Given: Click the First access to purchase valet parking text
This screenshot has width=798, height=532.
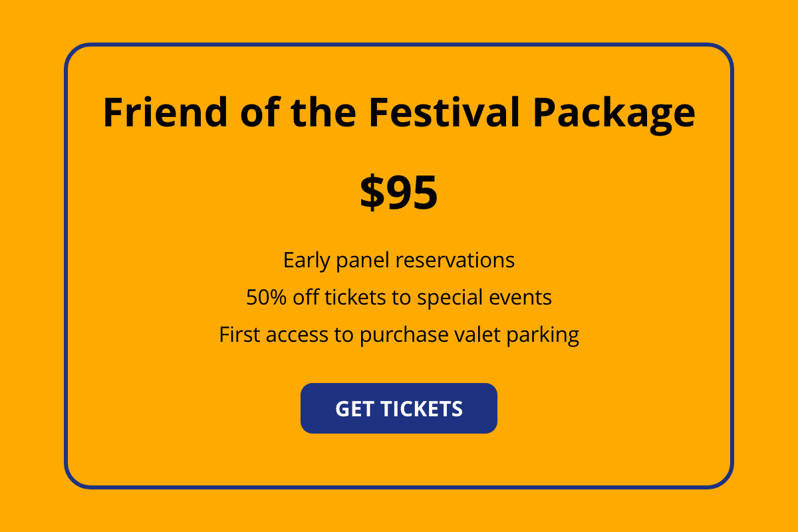Looking at the screenshot, I should click(x=398, y=334).
